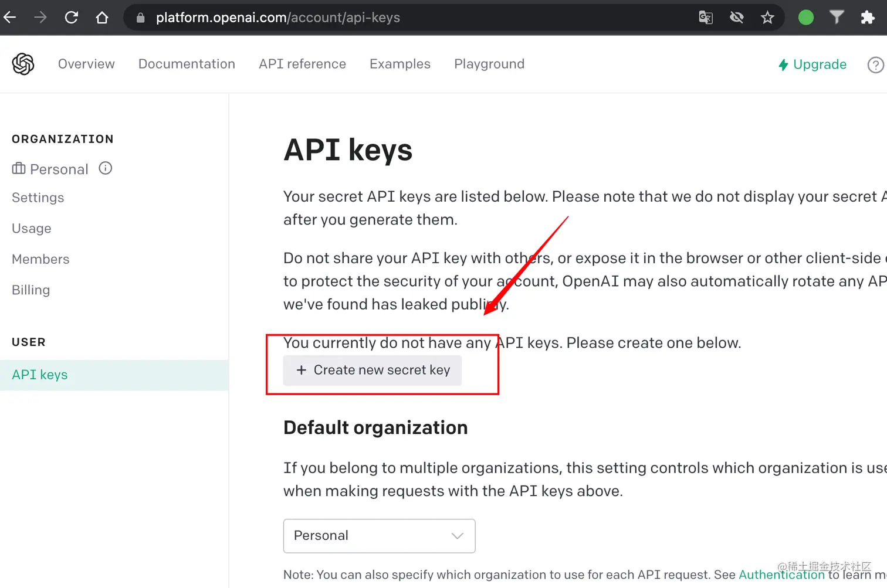Open Billing in the sidebar

tap(31, 290)
